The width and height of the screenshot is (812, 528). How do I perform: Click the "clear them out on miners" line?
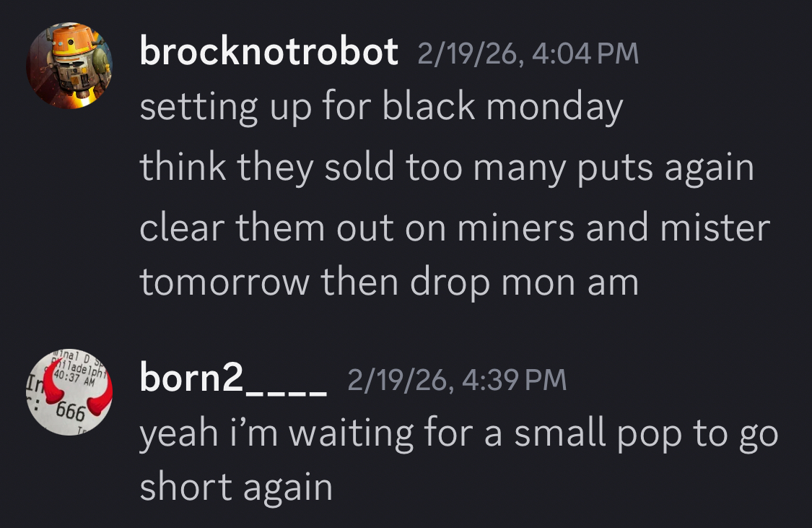455,228
